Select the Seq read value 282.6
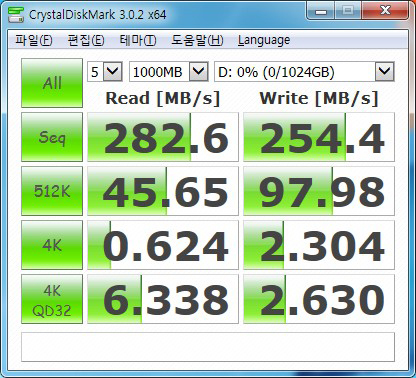 [163, 137]
